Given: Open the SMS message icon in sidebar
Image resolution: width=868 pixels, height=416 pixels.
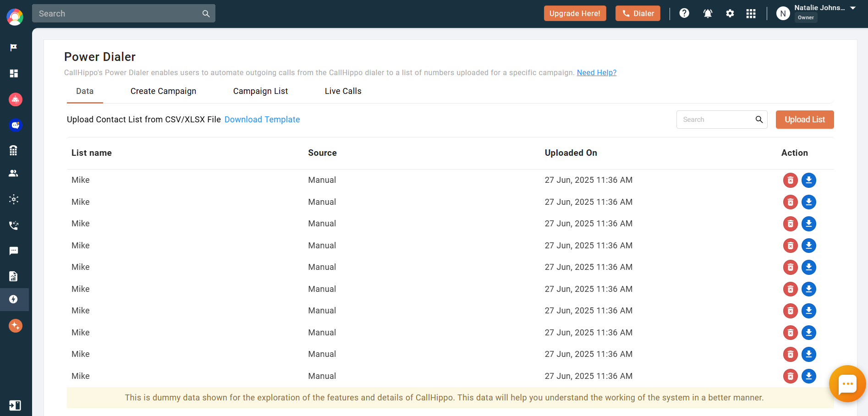Looking at the screenshot, I should (14, 251).
